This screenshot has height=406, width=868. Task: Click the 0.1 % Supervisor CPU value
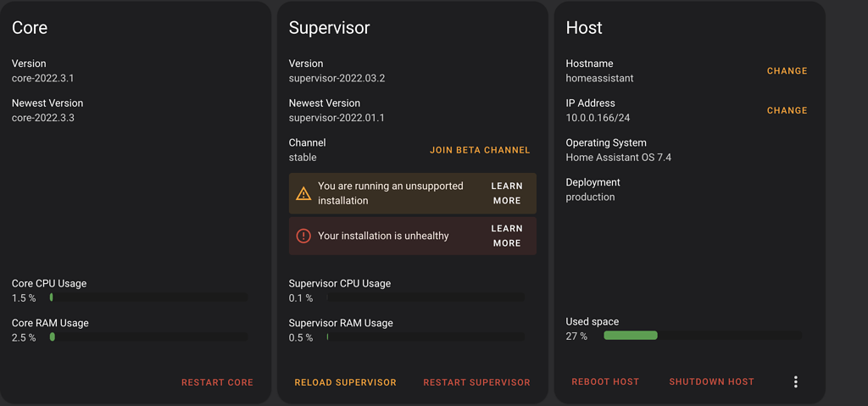pyautogui.click(x=301, y=298)
